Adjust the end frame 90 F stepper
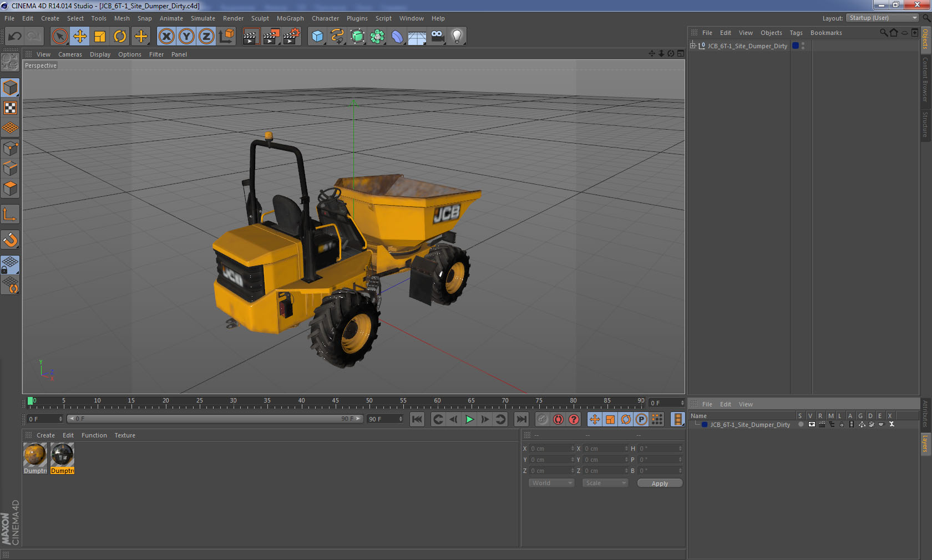932x560 pixels. pyautogui.click(x=401, y=419)
